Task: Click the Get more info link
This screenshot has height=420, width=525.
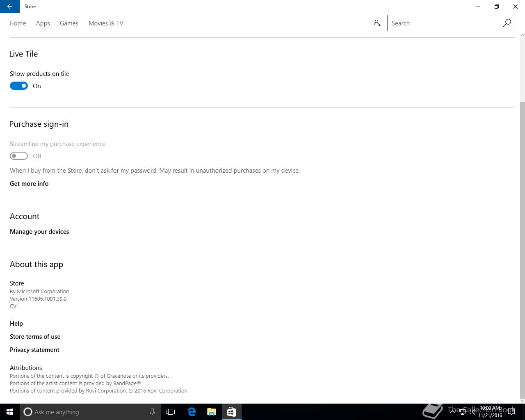Action: click(29, 183)
